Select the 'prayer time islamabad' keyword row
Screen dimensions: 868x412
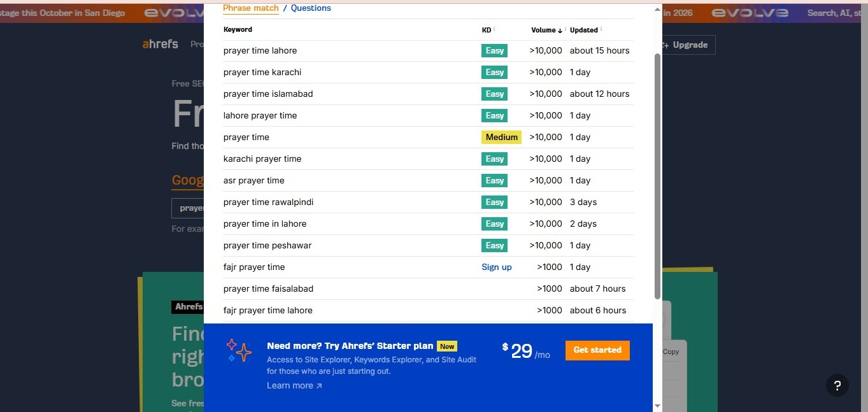tap(268, 94)
